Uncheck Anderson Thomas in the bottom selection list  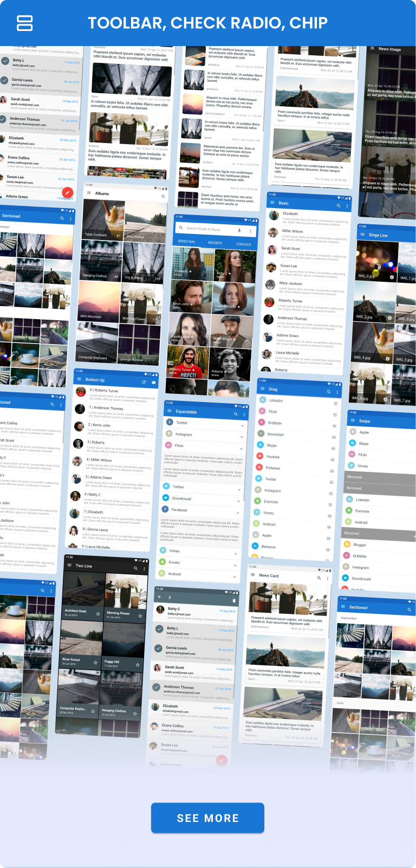(x=156, y=688)
